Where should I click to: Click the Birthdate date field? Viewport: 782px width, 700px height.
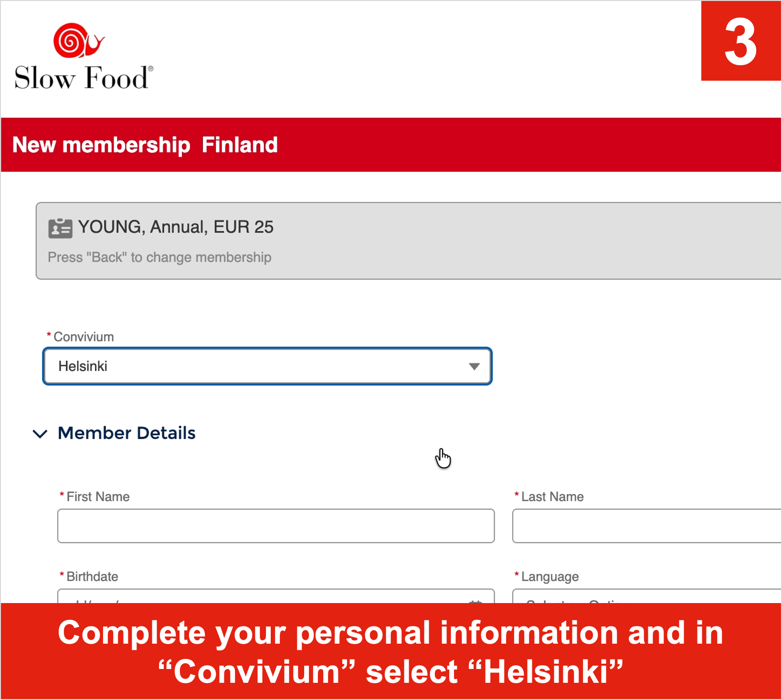[276, 596]
